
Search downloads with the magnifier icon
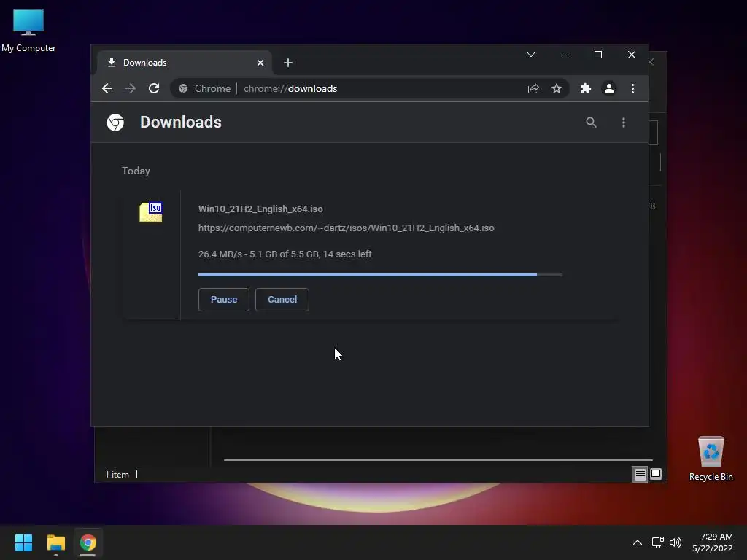(x=591, y=122)
